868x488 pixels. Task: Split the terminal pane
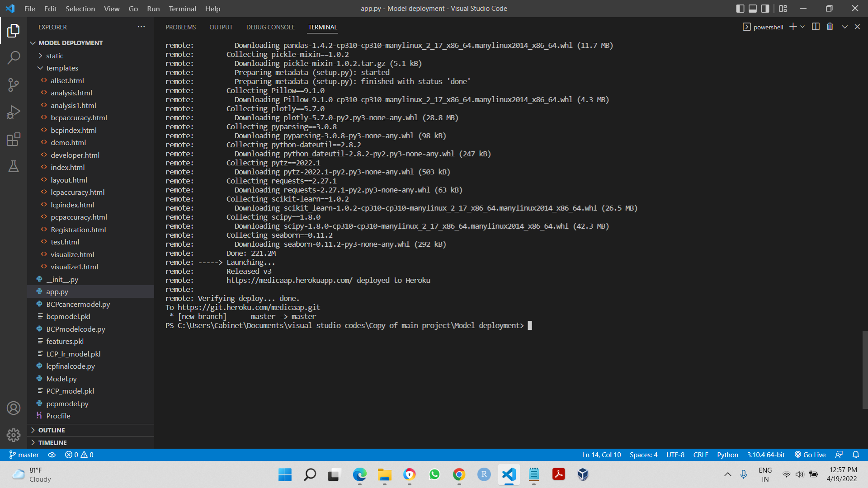816,27
